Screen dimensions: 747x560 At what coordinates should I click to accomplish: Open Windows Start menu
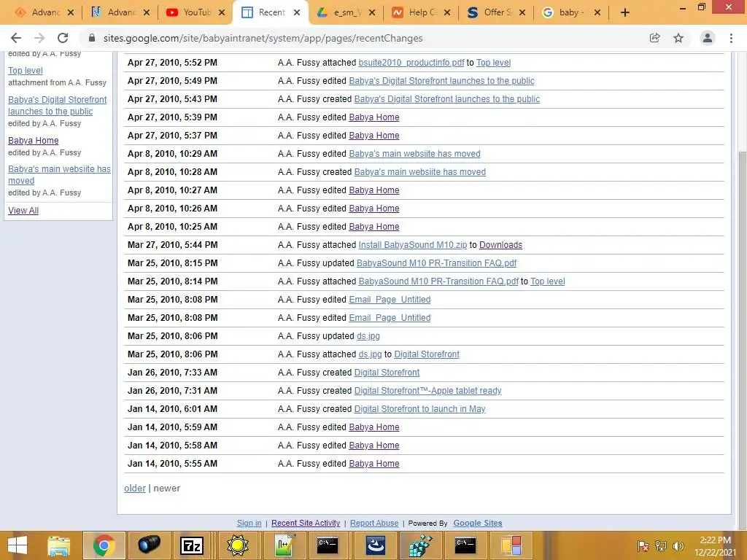coord(18,545)
